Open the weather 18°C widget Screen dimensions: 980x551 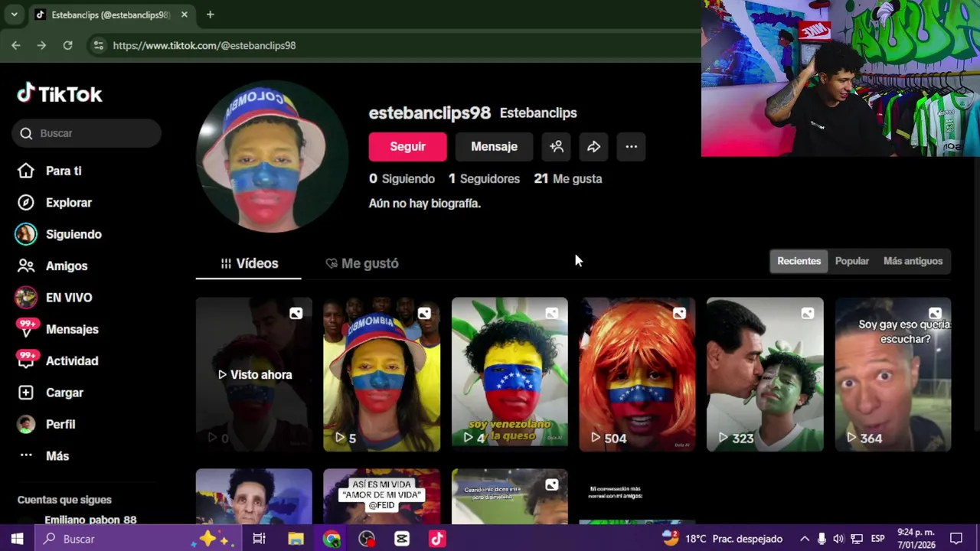[722, 539]
